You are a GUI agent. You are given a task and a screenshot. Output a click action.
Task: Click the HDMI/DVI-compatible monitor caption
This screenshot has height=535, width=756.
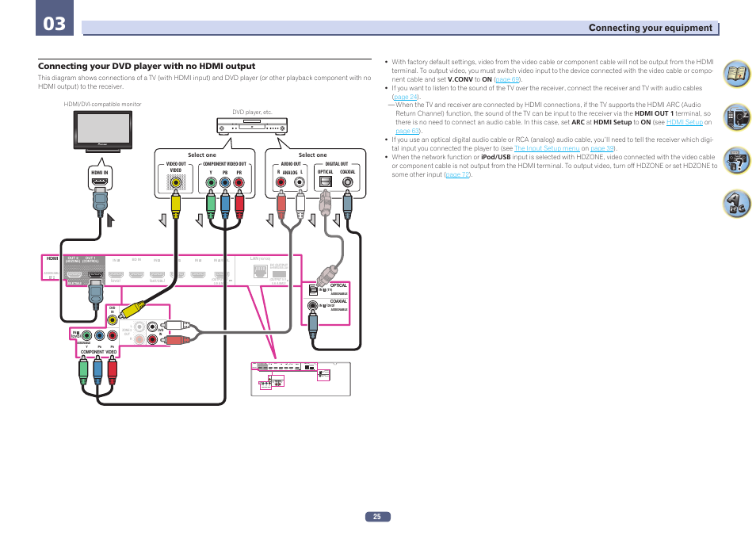(103, 104)
